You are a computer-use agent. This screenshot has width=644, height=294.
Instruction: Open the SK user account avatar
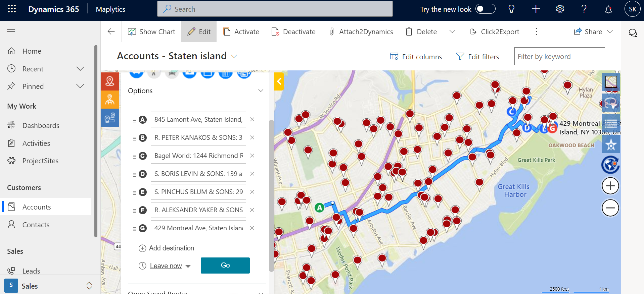pos(632,9)
